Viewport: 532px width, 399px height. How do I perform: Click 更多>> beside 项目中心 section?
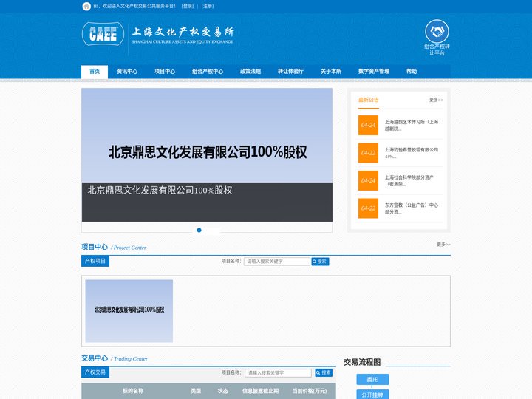click(x=443, y=245)
